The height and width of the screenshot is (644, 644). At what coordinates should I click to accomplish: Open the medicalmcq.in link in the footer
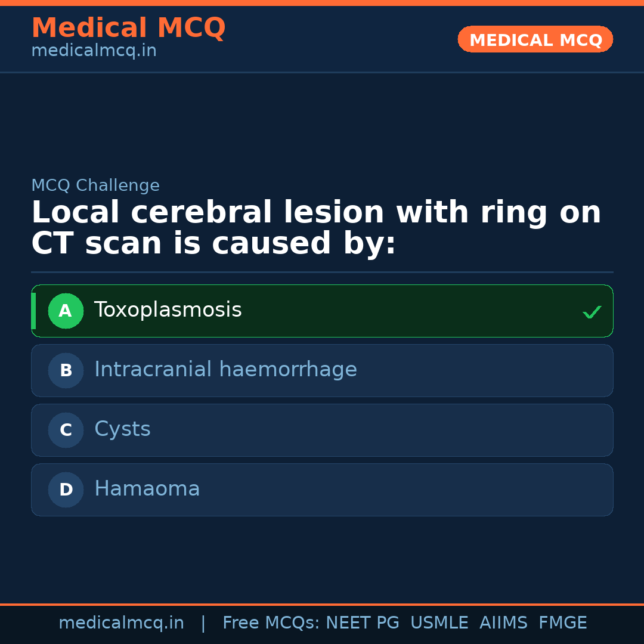pyautogui.click(x=121, y=623)
